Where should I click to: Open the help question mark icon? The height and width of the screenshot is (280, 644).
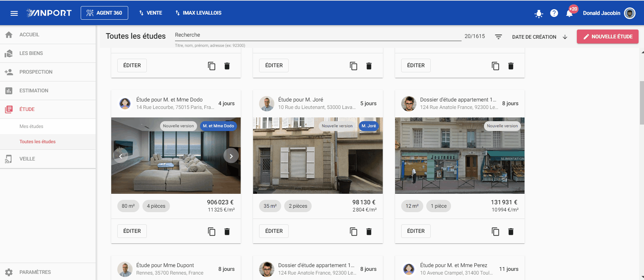coord(554,13)
